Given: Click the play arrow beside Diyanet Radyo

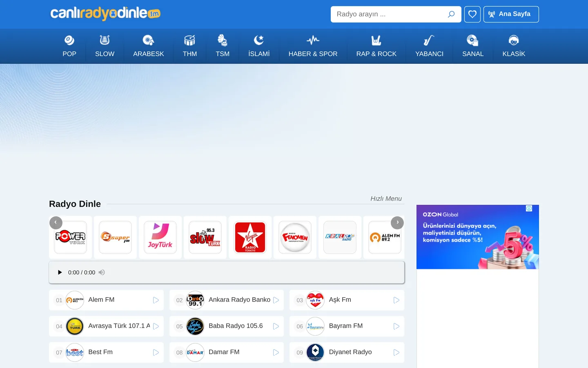Looking at the screenshot, I should click(x=396, y=352).
